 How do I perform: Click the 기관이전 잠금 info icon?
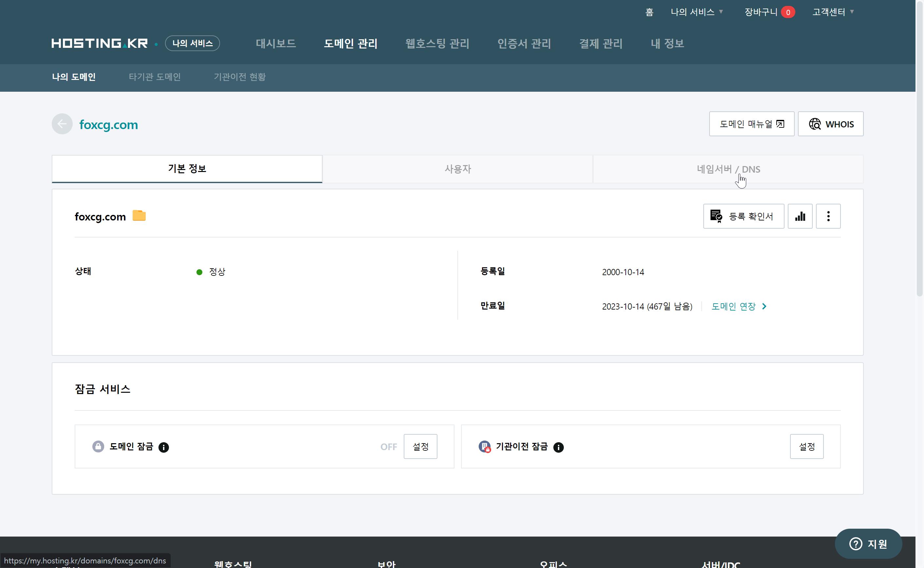click(x=558, y=447)
